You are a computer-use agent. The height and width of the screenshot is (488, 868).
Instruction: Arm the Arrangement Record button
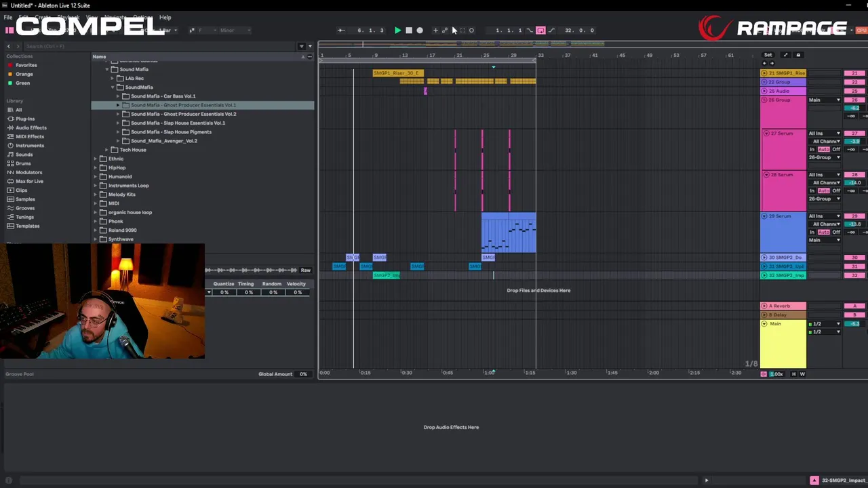pyautogui.click(x=420, y=30)
